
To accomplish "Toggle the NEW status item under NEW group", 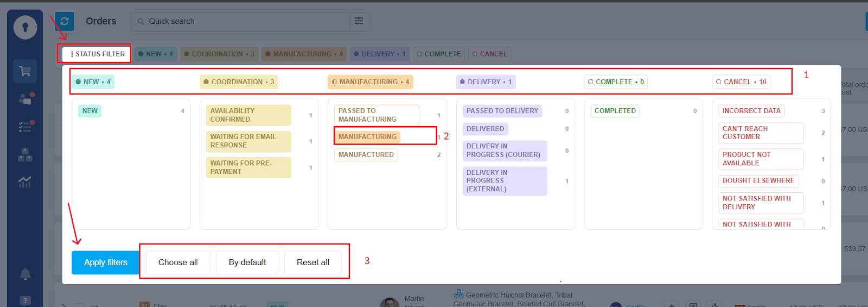I will pos(90,111).
